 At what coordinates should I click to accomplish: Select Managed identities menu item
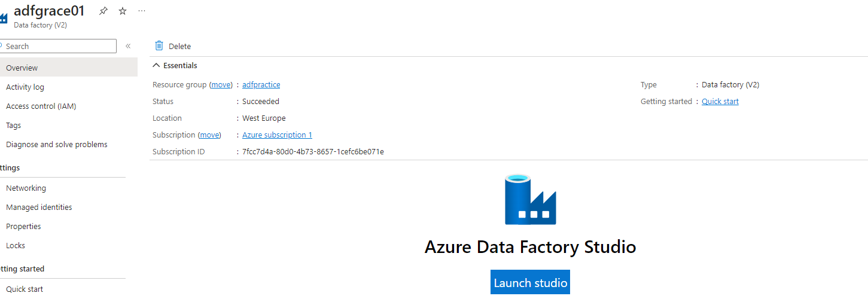coord(39,208)
